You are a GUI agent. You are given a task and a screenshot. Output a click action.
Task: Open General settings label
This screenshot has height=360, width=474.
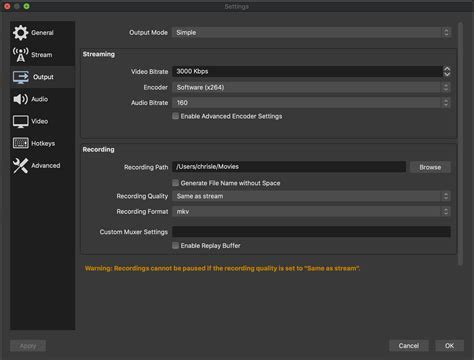(42, 33)
